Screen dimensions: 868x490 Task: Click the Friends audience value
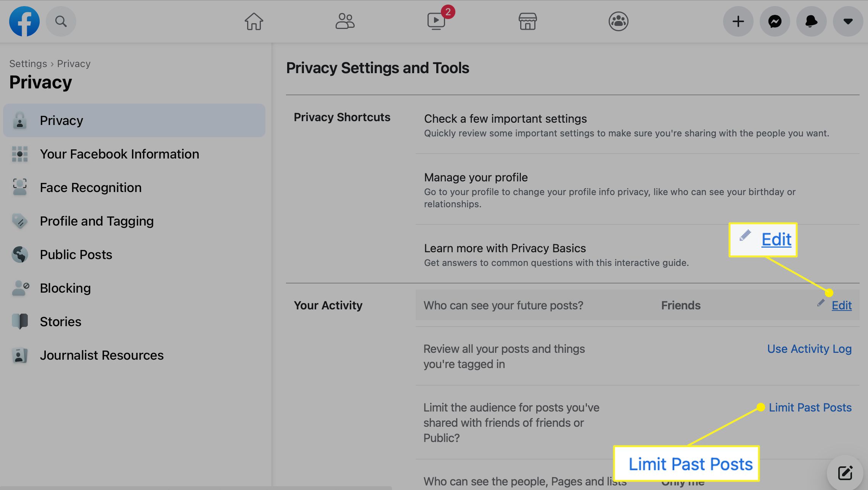tap(681, 305)
